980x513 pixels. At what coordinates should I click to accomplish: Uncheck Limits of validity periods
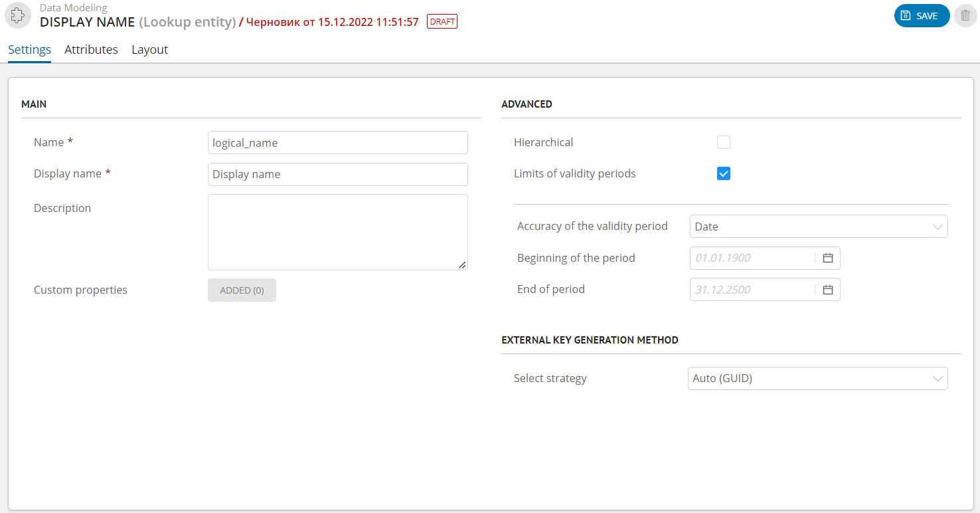coord(724,174)
